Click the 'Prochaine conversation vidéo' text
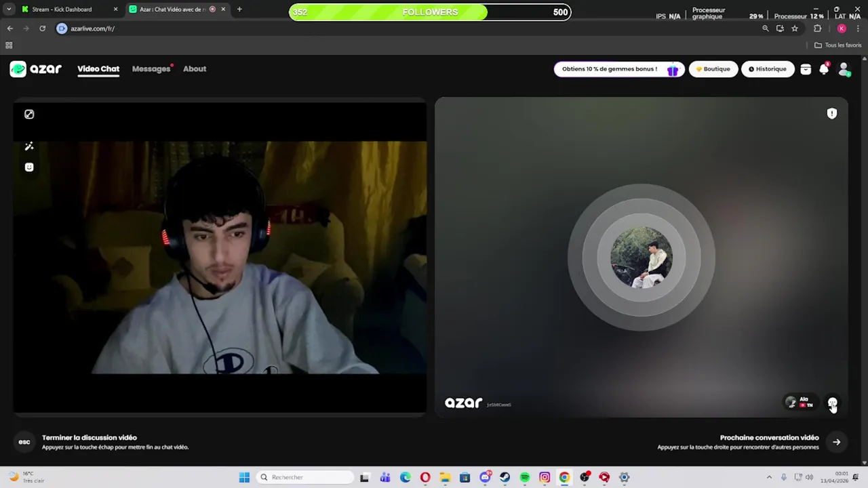 point(769,438)
